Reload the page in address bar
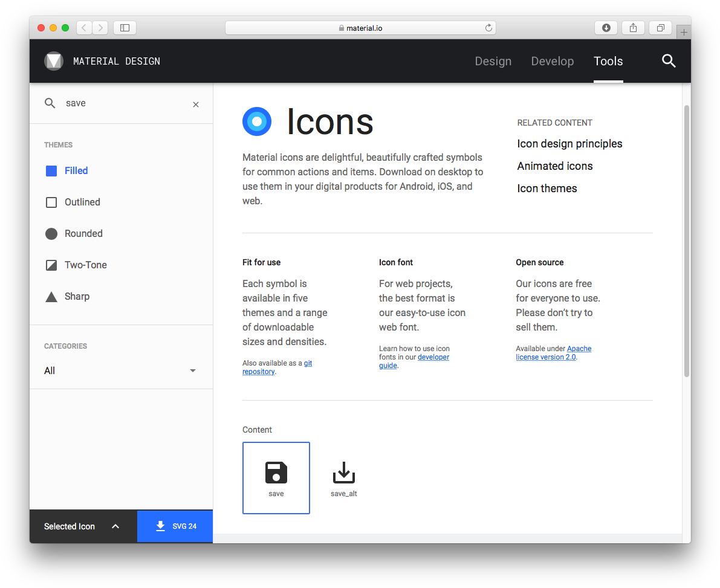This screenshot has width=720, height=588. click(x=488, y=28)
